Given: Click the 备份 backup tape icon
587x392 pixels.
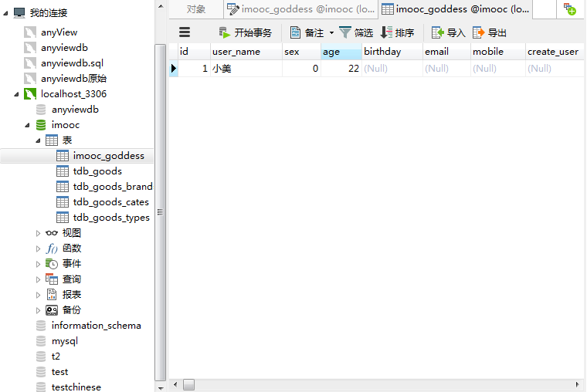Looking at the screenshot, I should 52,310.
